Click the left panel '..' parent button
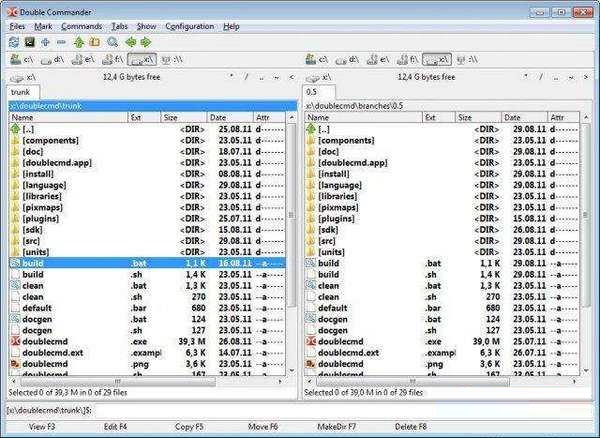600x438 pixels. (261, 77)
